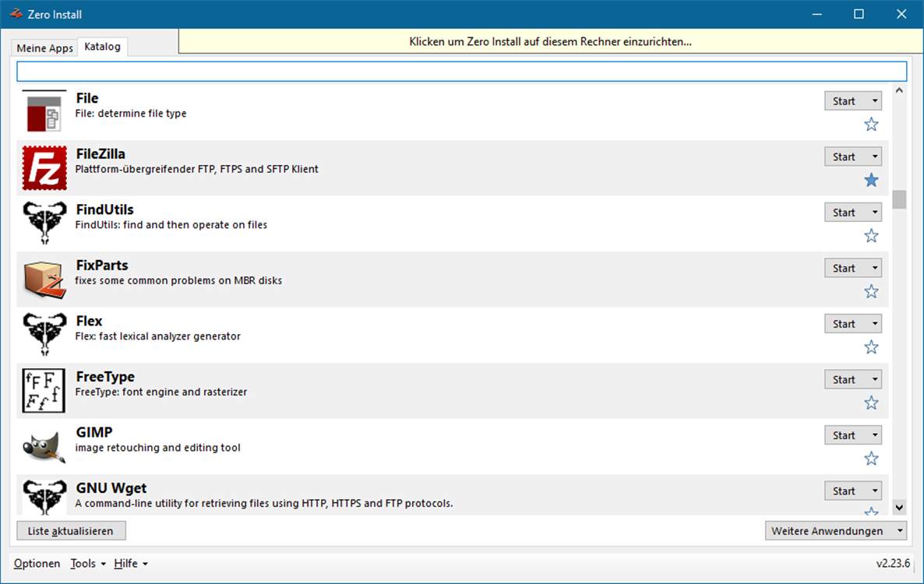The image size is (924, 584).
Task: Open the Tools menu
Action: coord(88,564)
